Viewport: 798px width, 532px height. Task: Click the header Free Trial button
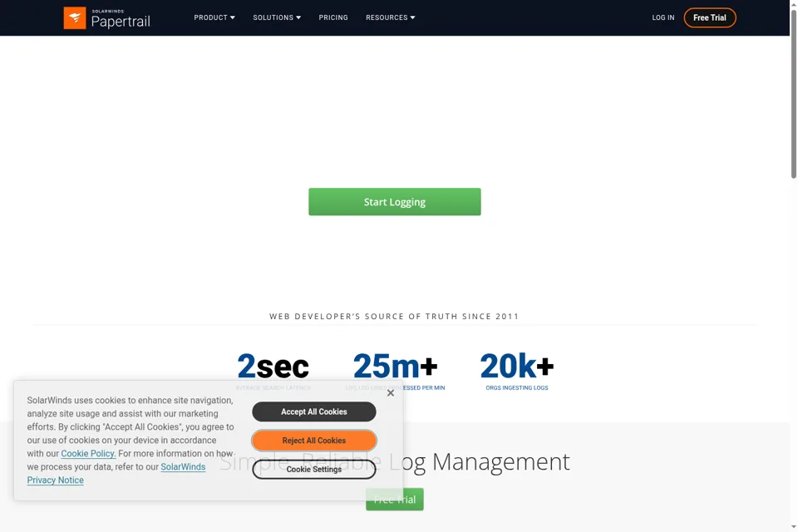(x=709, y=17)
